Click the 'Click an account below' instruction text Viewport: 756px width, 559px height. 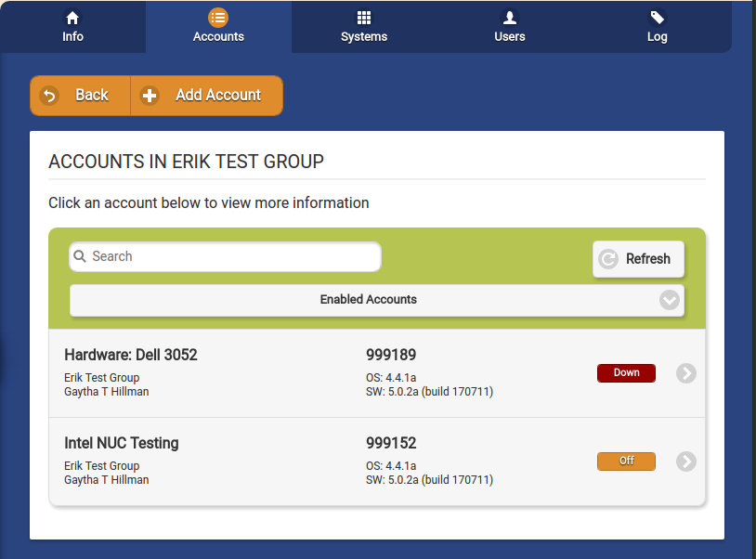[x=209, y=203]
